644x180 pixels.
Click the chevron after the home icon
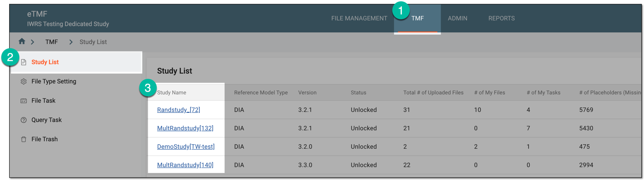click(x=32, y=42)
